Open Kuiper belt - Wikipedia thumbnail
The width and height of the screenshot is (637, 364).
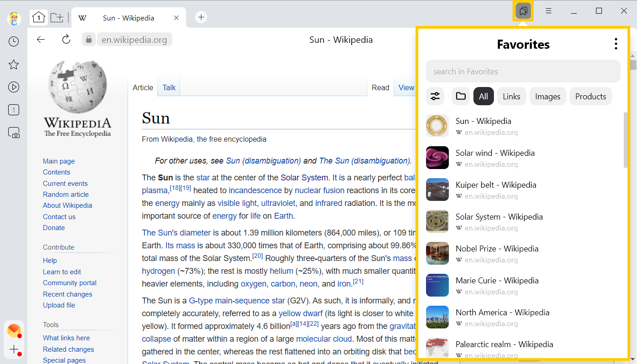pyautogui.click(x=437, y=190)
